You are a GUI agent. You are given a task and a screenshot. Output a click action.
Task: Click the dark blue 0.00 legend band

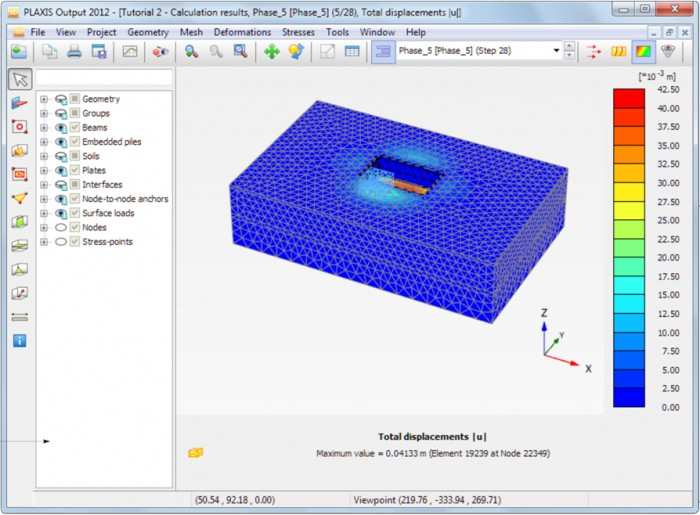[x=629, y=397]
